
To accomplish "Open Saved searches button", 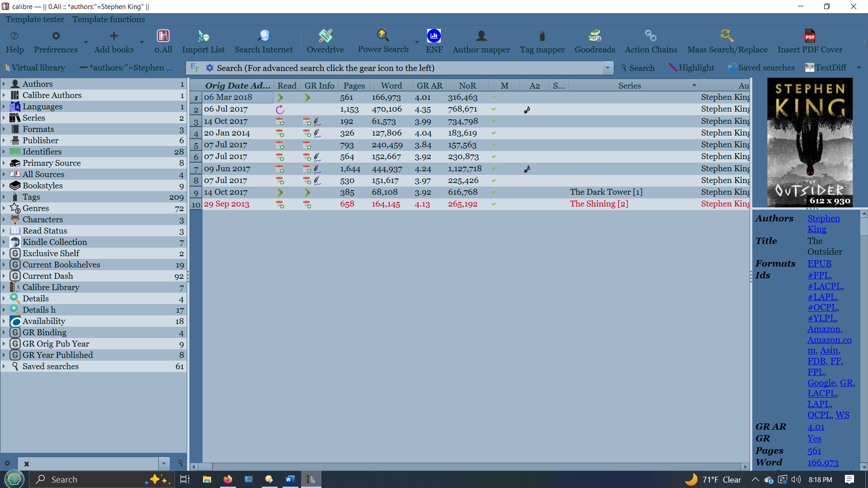I will pos(761,68).
